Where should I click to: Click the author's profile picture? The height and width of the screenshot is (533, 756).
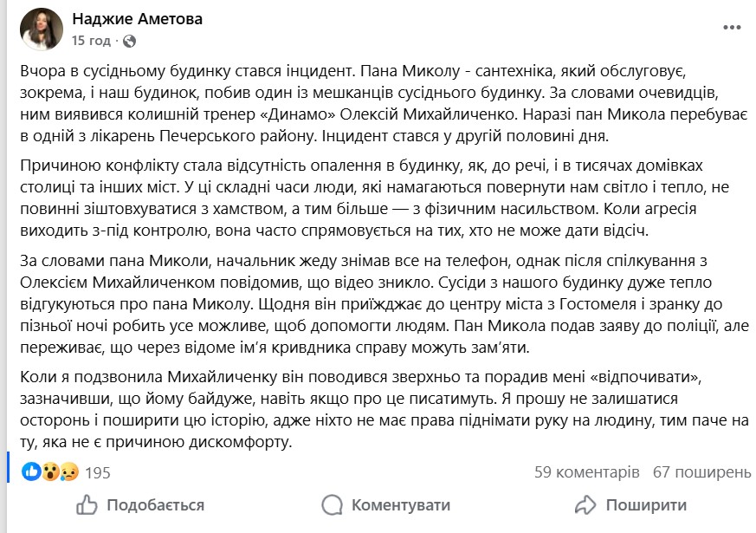[42, 29]
